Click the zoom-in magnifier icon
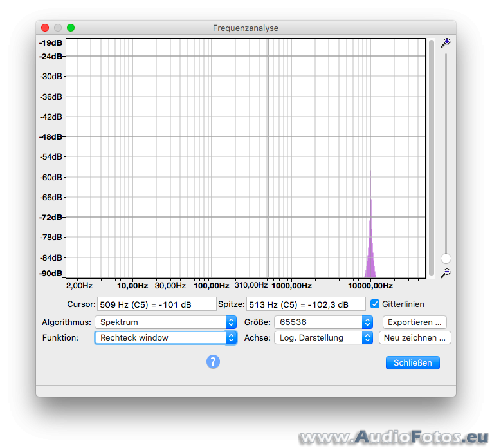Viewport: 492px width, 448px height. pyautogui.click(x=445, y=42)
